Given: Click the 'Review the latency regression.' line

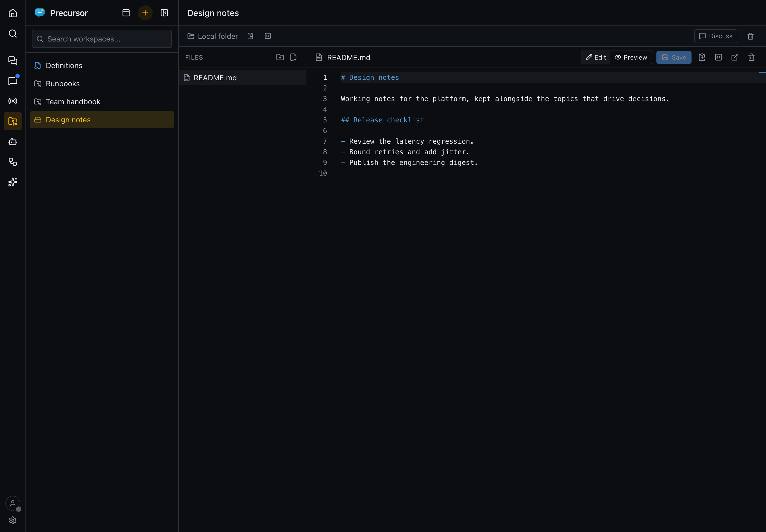Looking at the screenshot, I should (407, 141).
